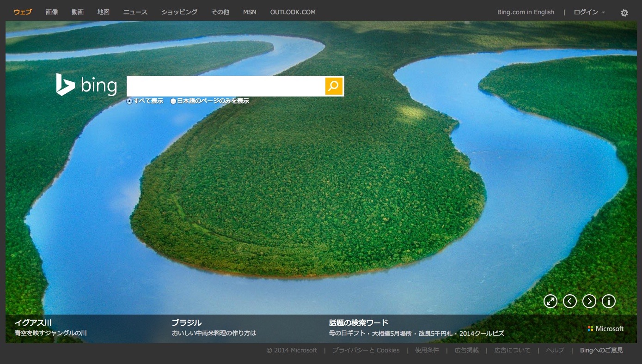Focus the Bing search input box
Image resolution: width=642 pixels, height=364 pixels.
point(226,86)
